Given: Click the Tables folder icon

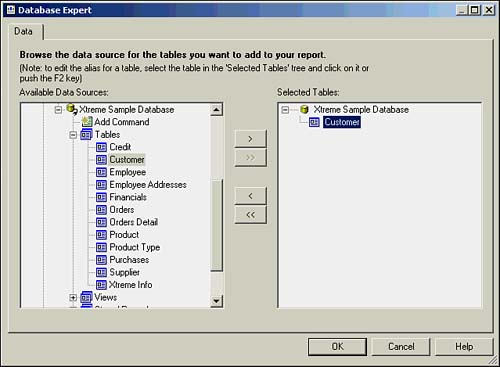Looking at the screenshot, I should 86,134.
